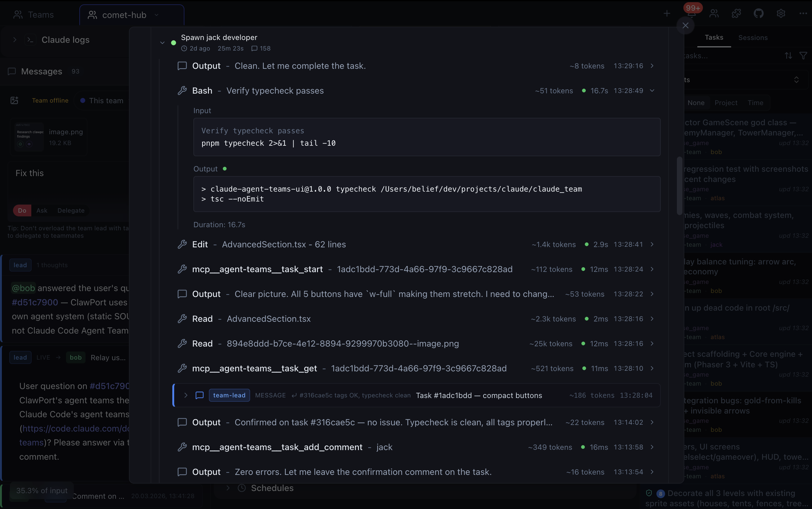Click the team members icon in the top bar

click(714, 14)
